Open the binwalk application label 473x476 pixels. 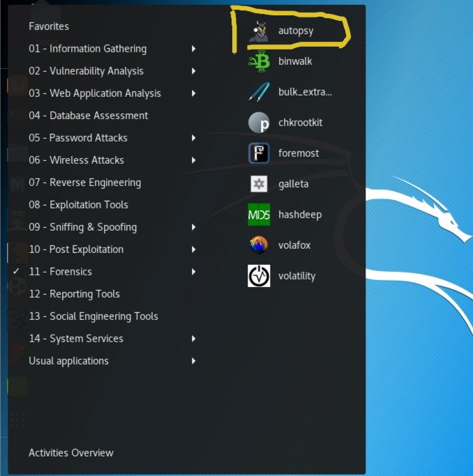tap(295, 61)
